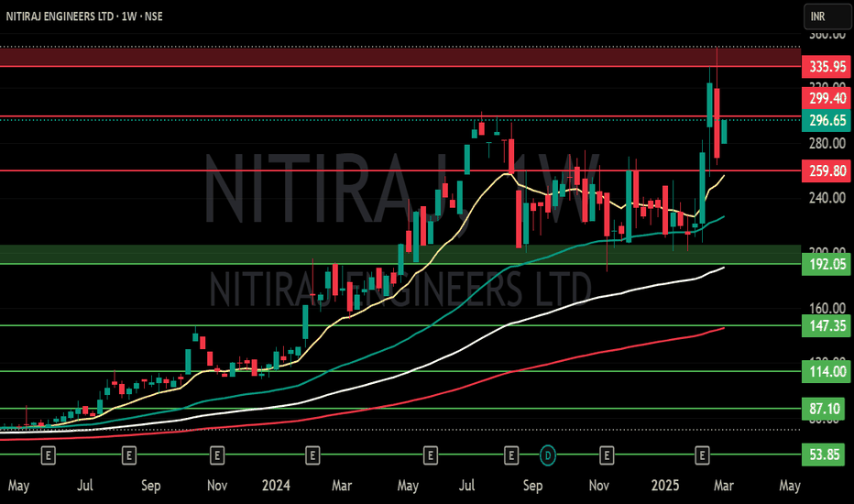Click the 280.00 price scale value
The width and height of the screenshot is (854, 504).
(x=827, y=143)
